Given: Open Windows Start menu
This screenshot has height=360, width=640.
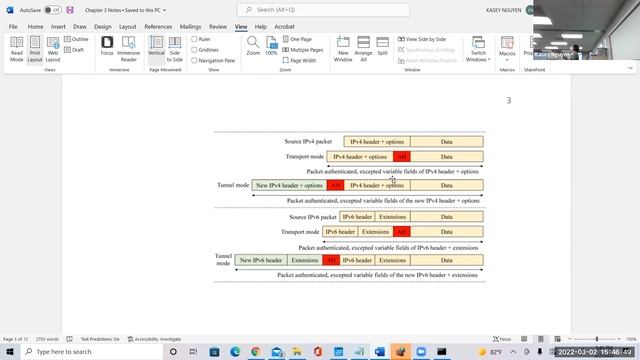Looking at the screenshot, I should click(x=10, y=351).
